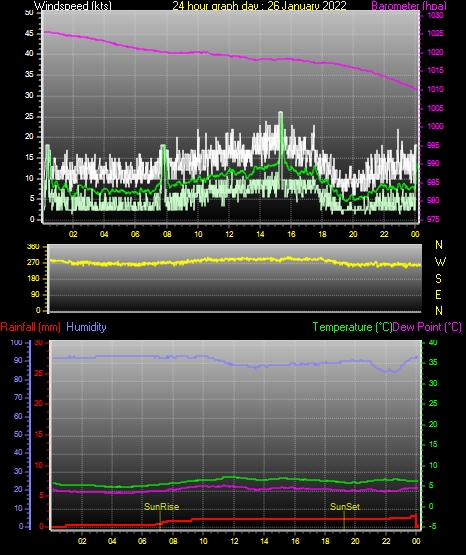This screenshot has height=555, width=466.
Task: Click the W compass direction label
Action: click(440, 262)
